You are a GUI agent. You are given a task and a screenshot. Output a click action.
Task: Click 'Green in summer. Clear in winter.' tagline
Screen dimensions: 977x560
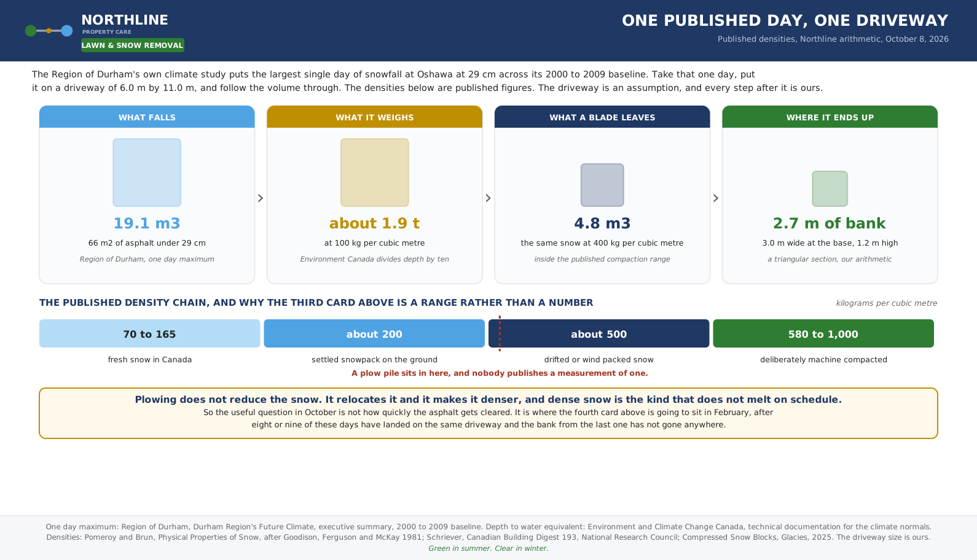click(488, 548)
